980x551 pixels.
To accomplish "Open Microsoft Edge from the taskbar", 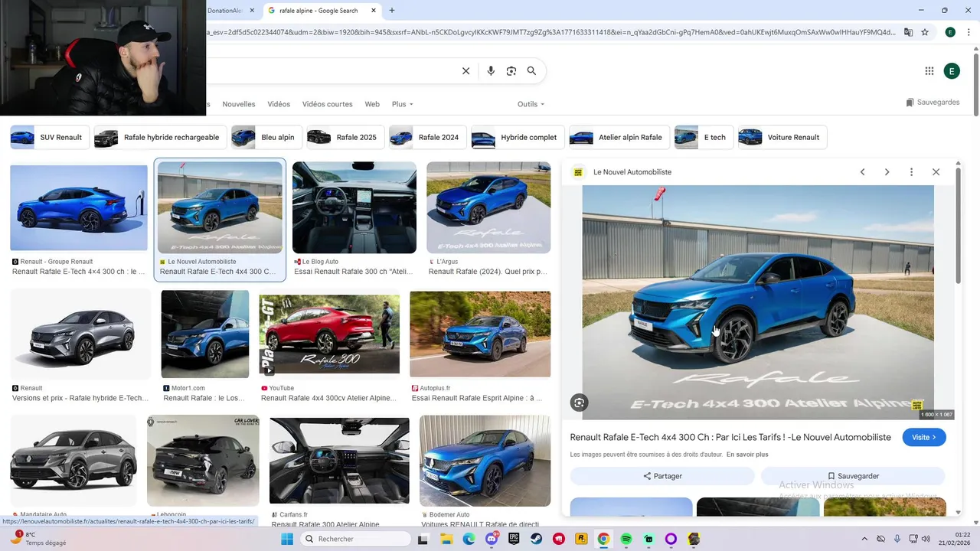I will pyautogui.click(x=469, y=539).
